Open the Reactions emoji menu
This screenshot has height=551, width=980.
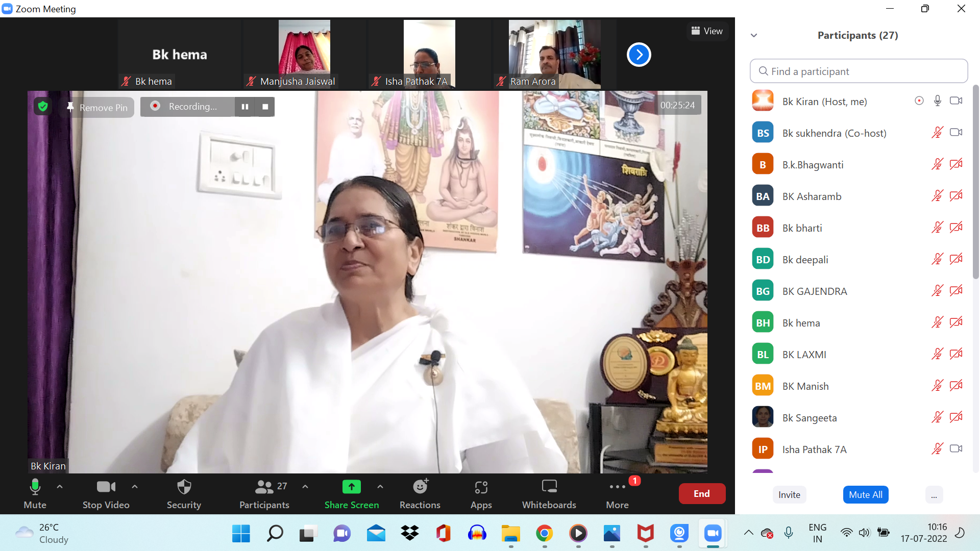pos(420,493)
